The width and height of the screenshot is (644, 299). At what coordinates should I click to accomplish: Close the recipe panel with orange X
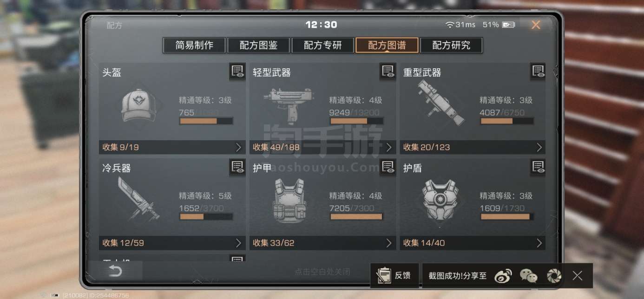pos(536,25)
